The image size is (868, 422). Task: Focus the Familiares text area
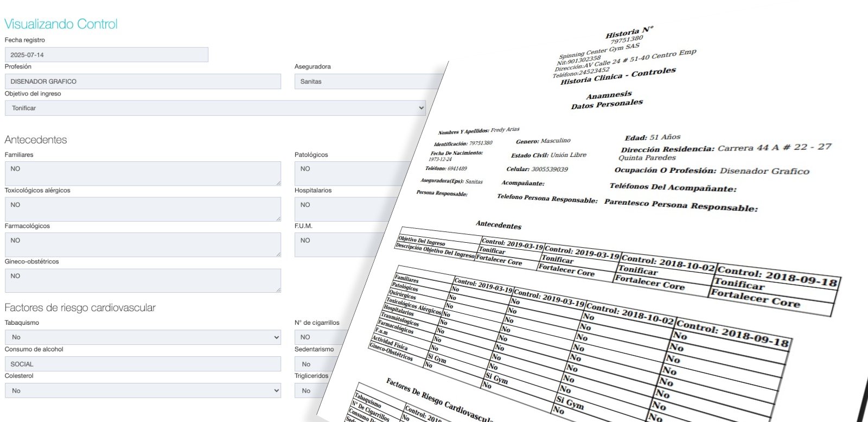coord(143,173)
